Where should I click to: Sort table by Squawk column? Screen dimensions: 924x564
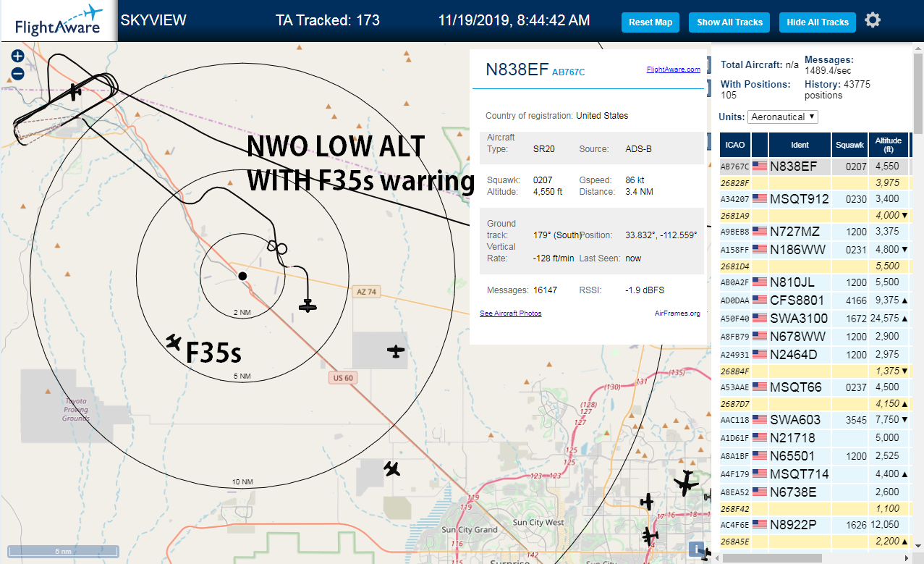tap(850, 145)
